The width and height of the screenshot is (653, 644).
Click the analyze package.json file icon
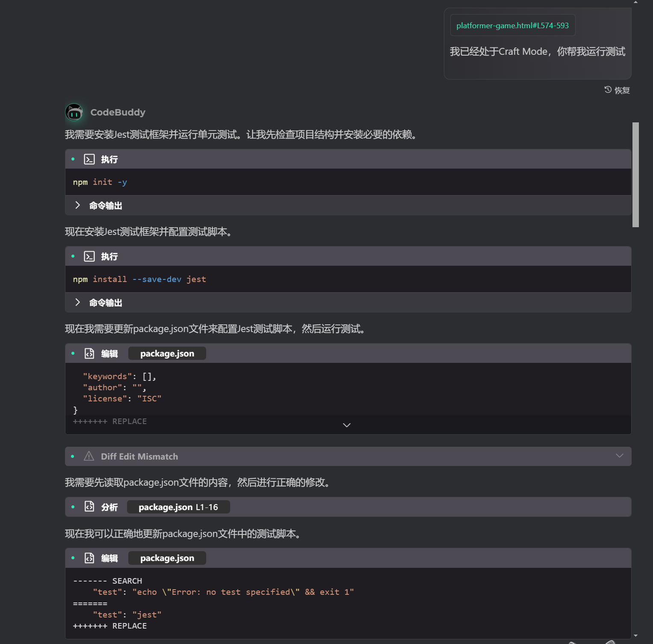click(89, 507)
